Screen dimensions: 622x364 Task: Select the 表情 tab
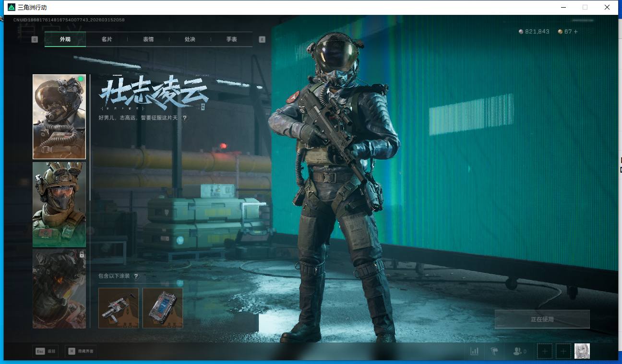pyautogui.click(x=148, y=39)
